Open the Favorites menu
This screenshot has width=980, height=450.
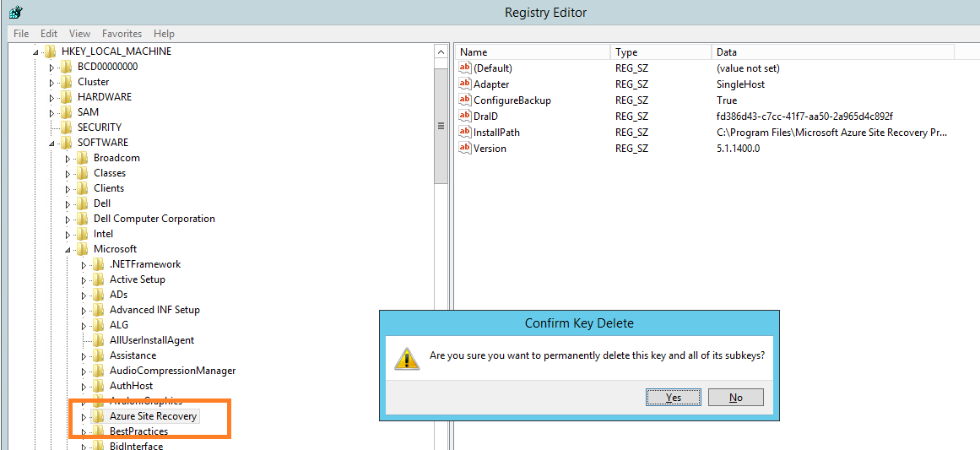click(x=122, y=34)
